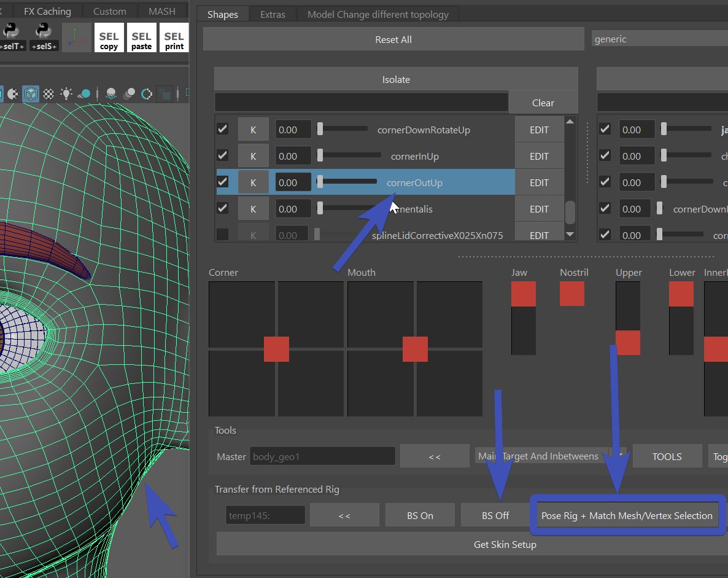
Task: Click the Reset All button
Action: coord(393,39)
